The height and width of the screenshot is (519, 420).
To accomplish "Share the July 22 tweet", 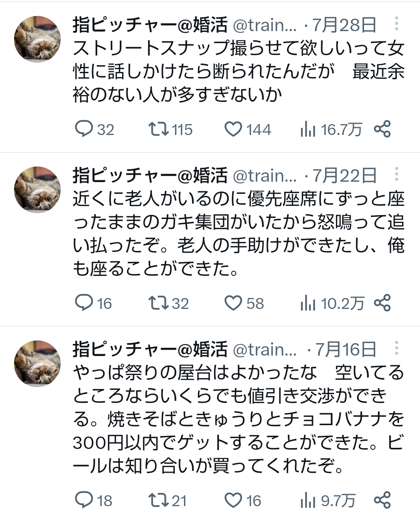I will (382, 303).
